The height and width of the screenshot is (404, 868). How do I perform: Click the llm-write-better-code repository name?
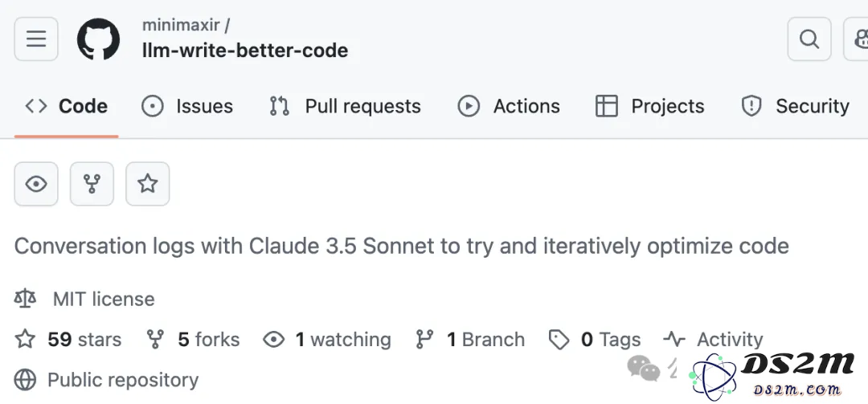pos(245,51)
